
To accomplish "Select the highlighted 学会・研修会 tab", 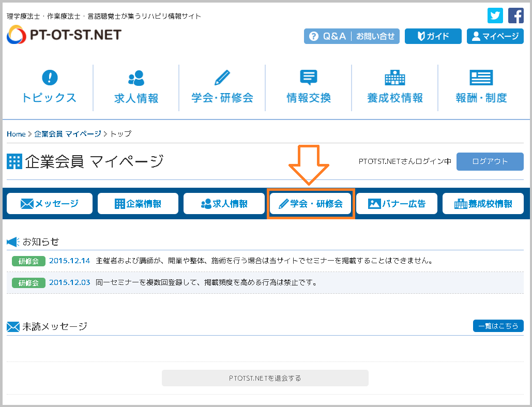I will point(311,204).
